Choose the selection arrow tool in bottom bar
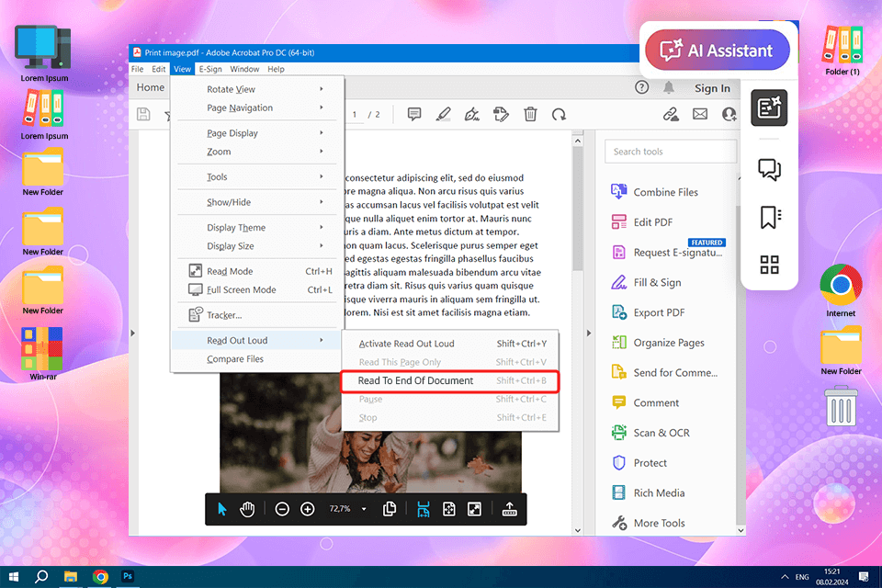 click(x=222, y=509)
